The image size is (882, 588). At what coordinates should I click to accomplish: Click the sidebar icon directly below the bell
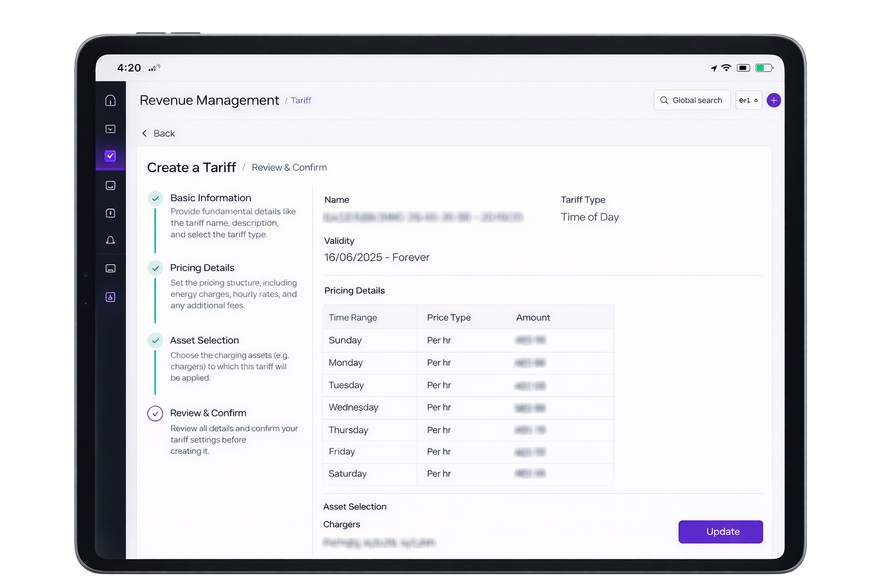coord(110,269)
